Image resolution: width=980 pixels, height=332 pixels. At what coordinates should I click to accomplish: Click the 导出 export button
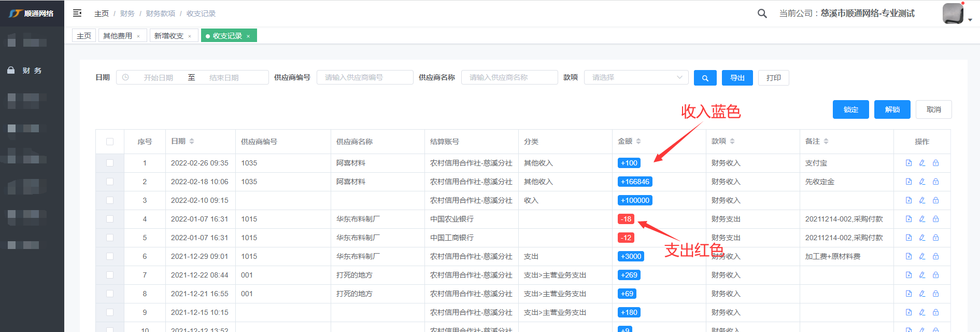[737, 78]
